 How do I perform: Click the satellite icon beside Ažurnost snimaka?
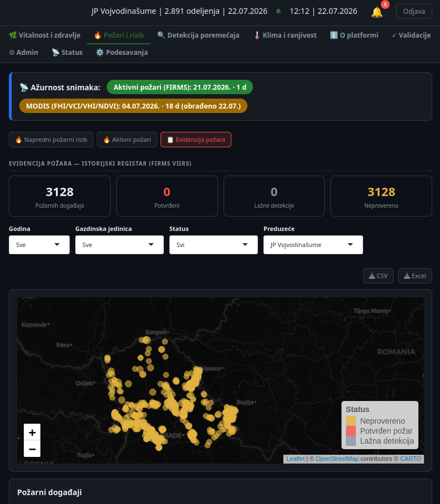click(x=24, y=88)
